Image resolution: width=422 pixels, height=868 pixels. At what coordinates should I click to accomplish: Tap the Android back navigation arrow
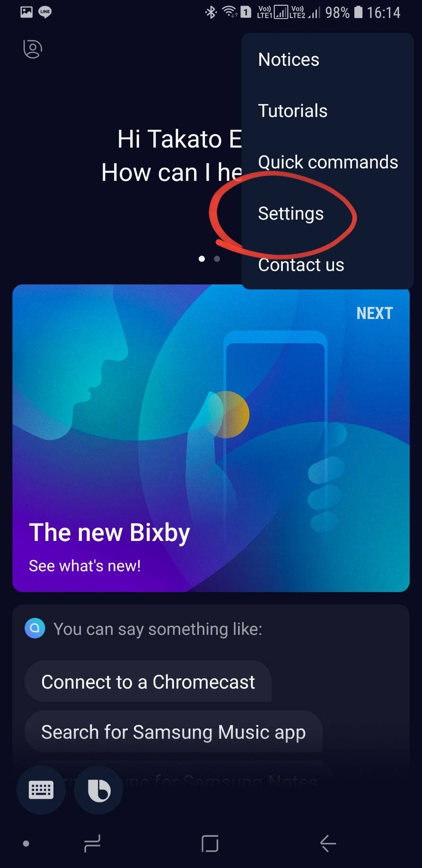coord(327,843)
